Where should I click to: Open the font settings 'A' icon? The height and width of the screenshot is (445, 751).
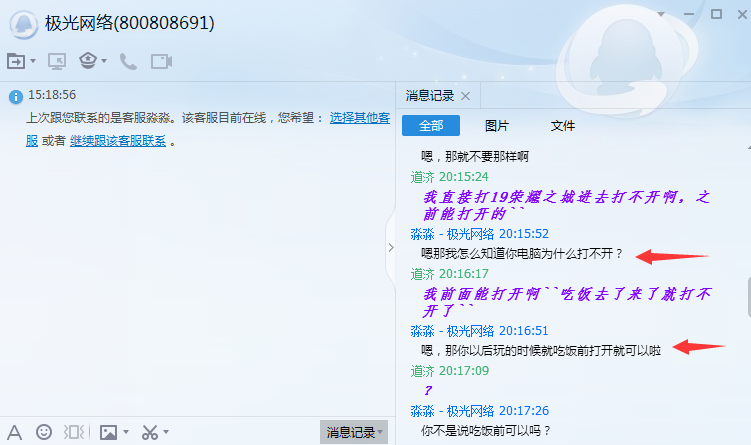15,432
